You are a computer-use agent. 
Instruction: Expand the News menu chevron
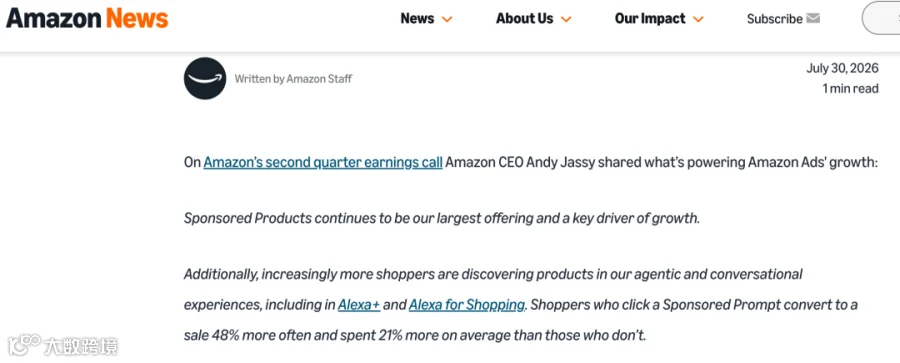pos(447,20)
